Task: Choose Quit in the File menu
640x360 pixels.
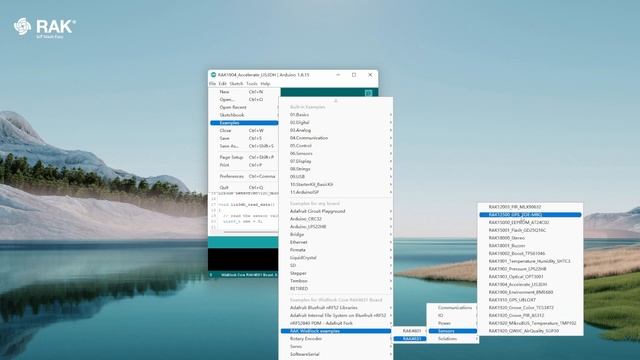Action: tap(244, 187)
